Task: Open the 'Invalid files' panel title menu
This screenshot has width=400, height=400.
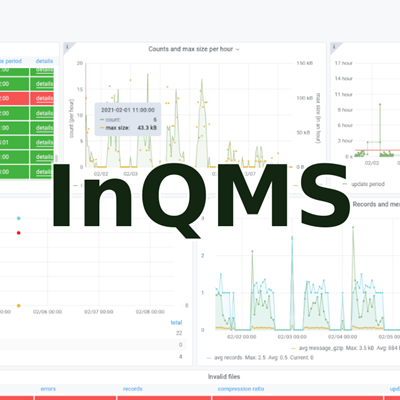Action: [224, 377]
